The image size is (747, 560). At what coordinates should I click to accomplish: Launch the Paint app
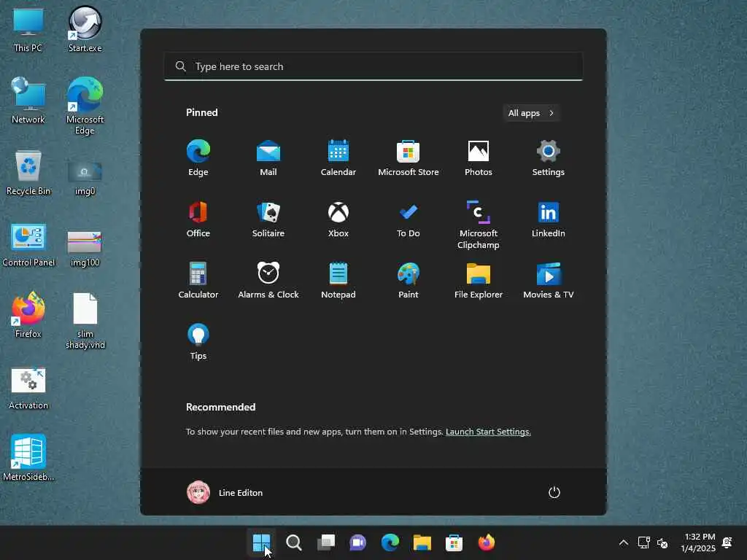(409, 281)
